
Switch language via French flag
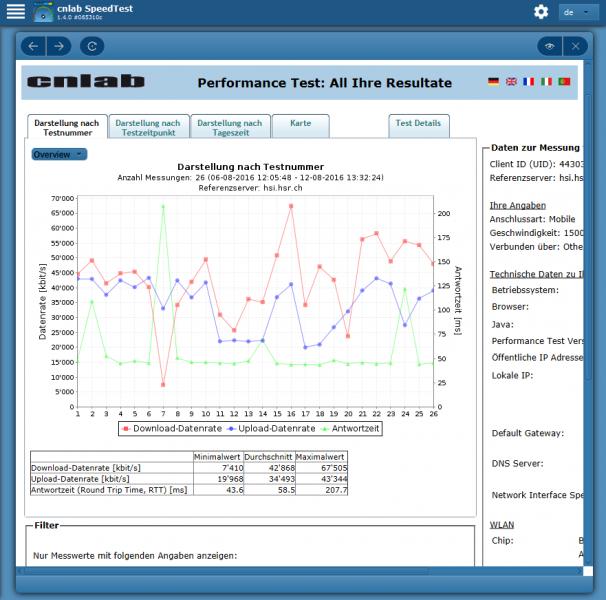pyautogui.click(x=529, y=82)
